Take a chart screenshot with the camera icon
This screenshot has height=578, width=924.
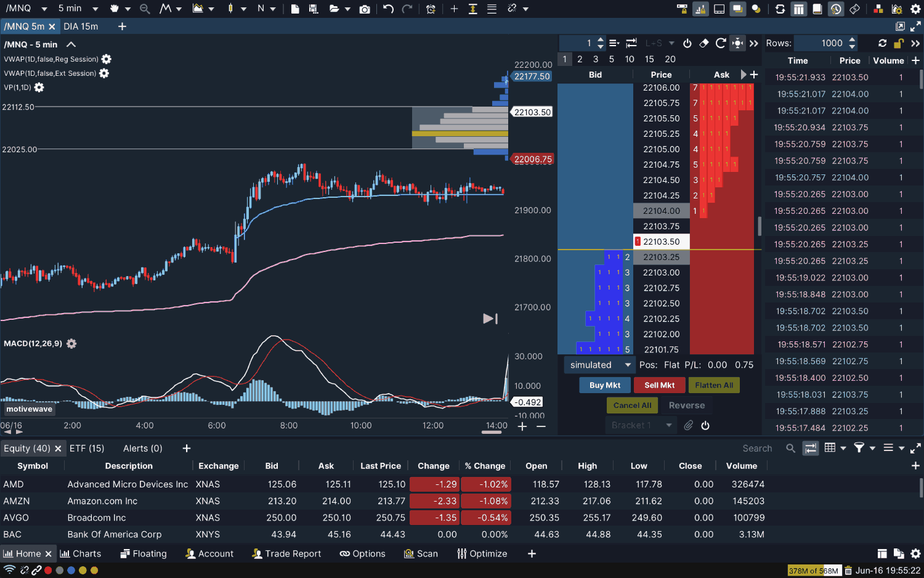365,9
